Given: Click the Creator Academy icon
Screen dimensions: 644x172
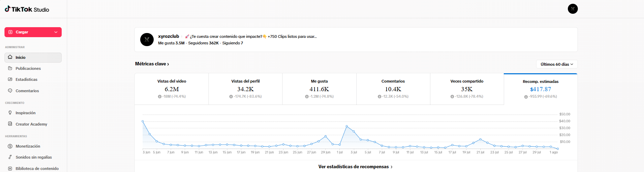Looking at the screenshot, I should click(10, 124).
